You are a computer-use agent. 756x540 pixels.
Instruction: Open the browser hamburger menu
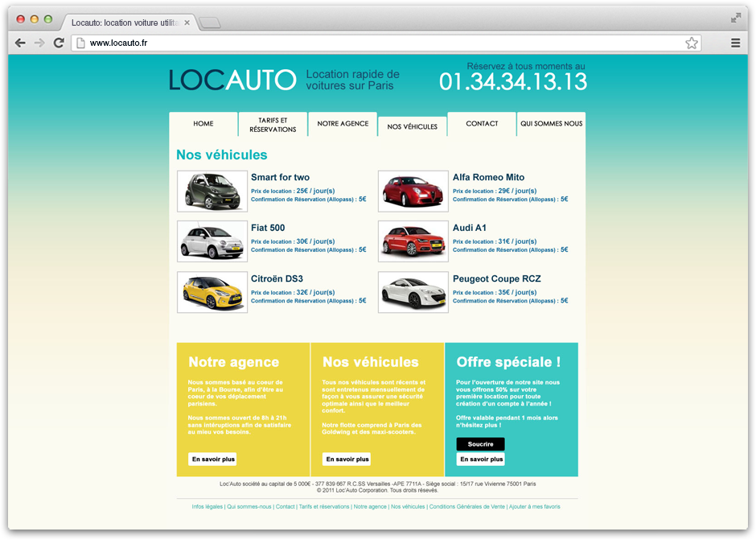[x=735, y=43]
